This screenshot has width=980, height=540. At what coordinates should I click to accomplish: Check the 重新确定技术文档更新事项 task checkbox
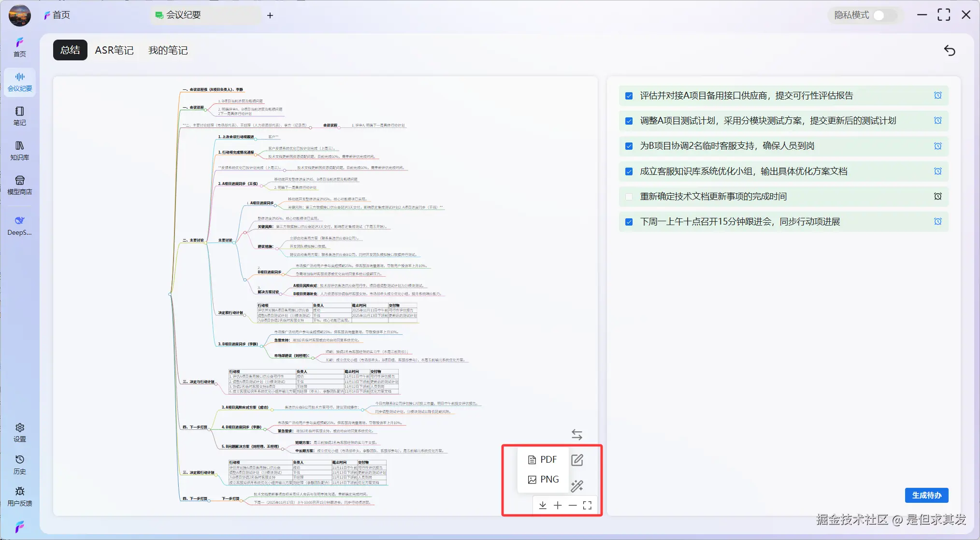pyautogui.click(x=629, y=197)
